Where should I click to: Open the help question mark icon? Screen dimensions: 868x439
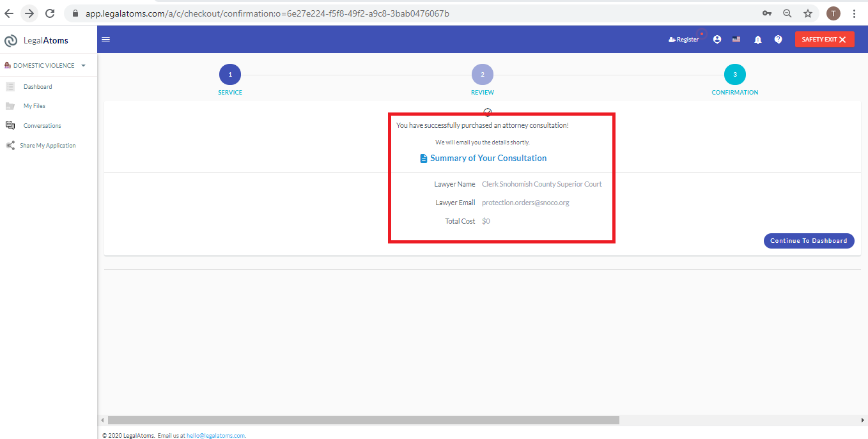click(778, 40)
